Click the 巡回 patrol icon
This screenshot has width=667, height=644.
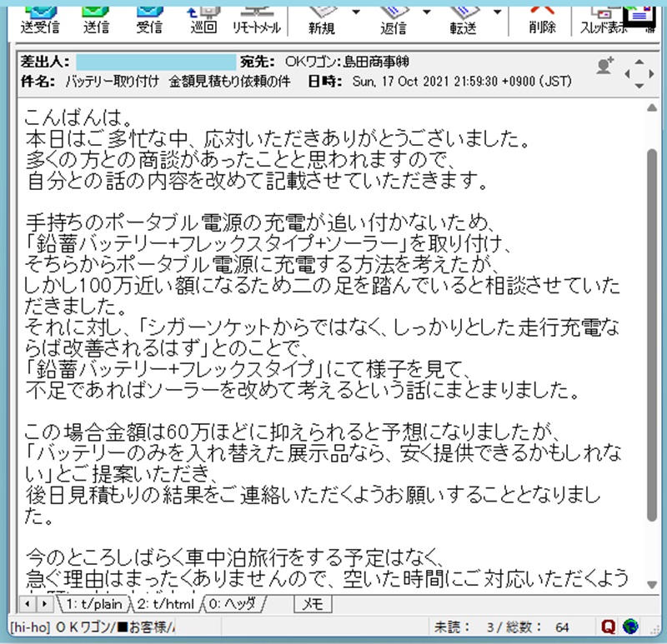[203, 17]
